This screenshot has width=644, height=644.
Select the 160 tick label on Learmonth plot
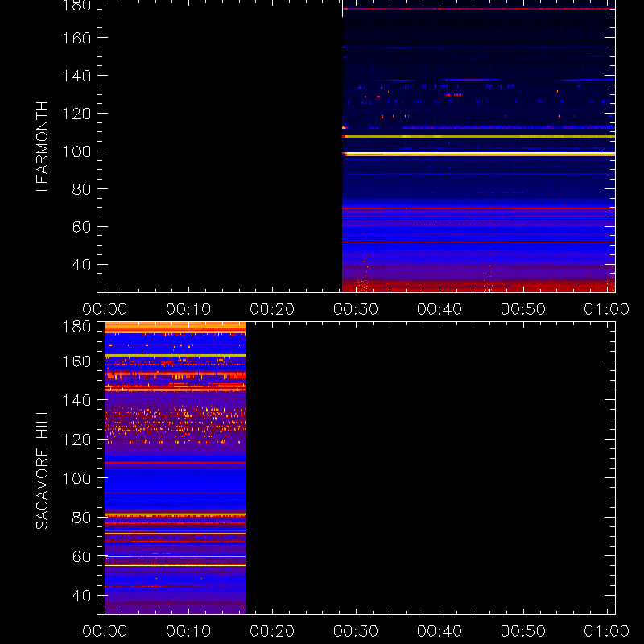[76, 38]
